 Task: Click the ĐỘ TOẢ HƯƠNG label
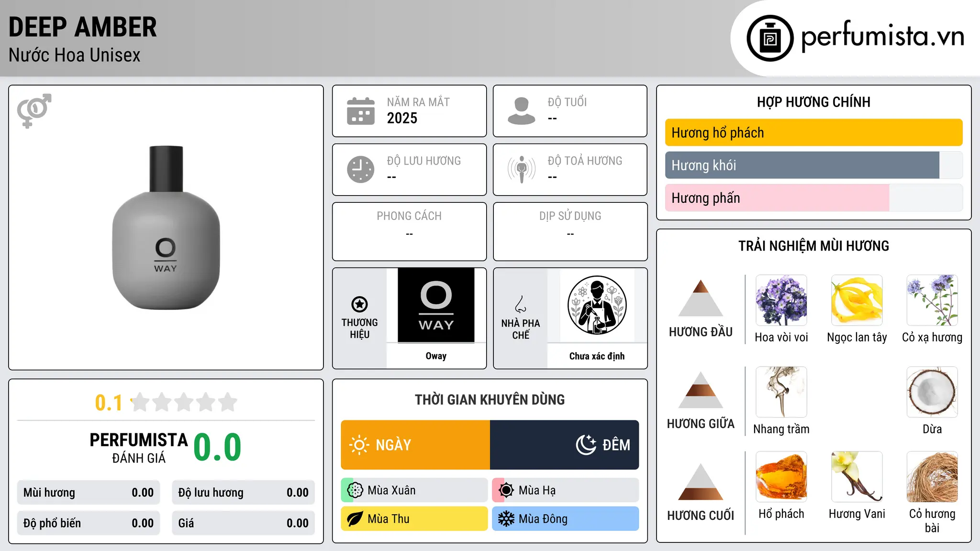point(585,161)
